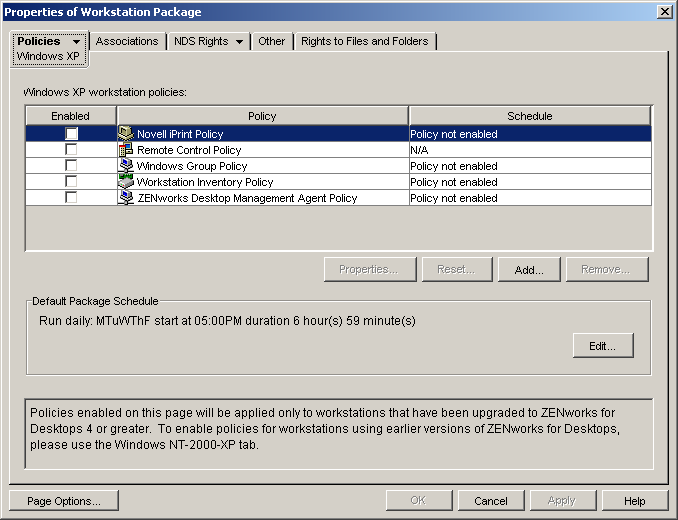
Task: Enable the Remote Control Policy checkbox
Action: [x=71, y=150]
